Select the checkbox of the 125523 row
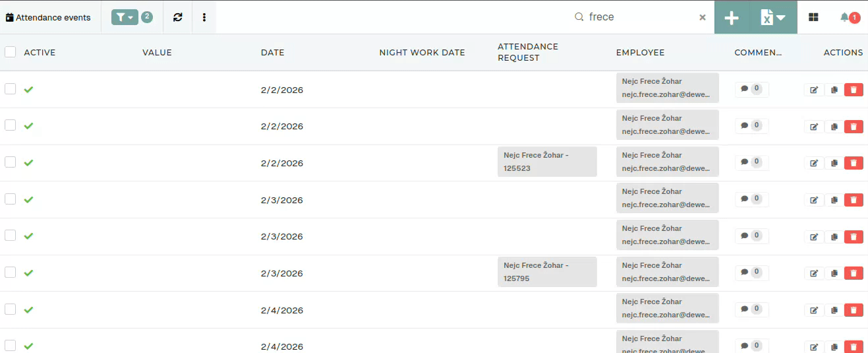Image resolution: width=868 pixels, height=353 pixels. (x=11, y=162)
